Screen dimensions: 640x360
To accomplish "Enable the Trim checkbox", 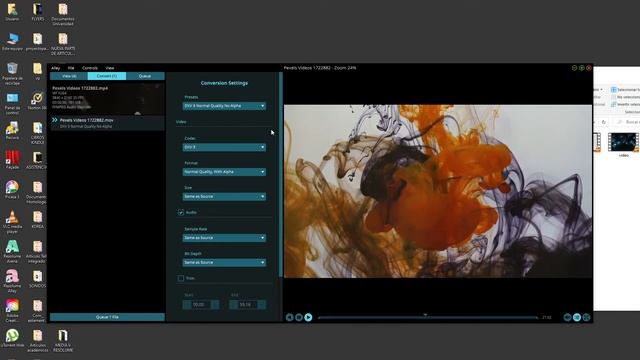I will click(181, 278).
